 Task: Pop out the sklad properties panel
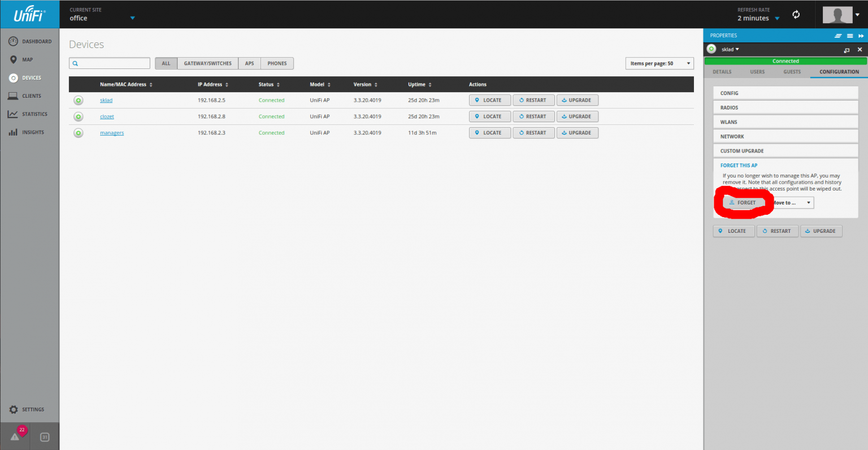[847, 50]
